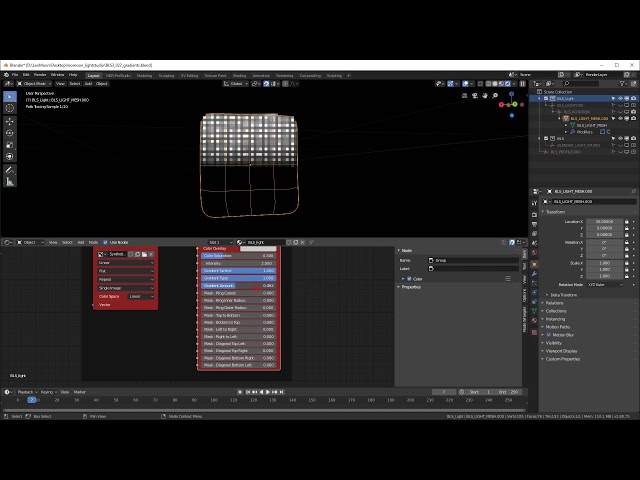Open the Linear interpolation dropdown on texture node

126,263
